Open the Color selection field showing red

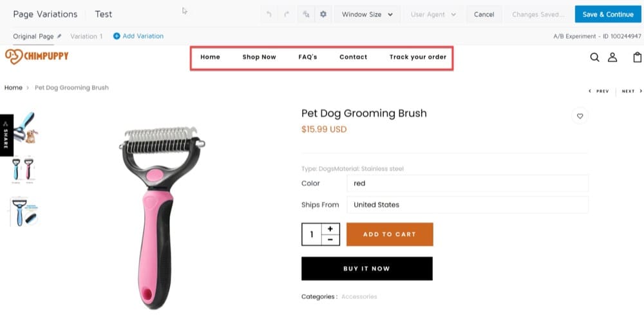click(x=468, y=183)
